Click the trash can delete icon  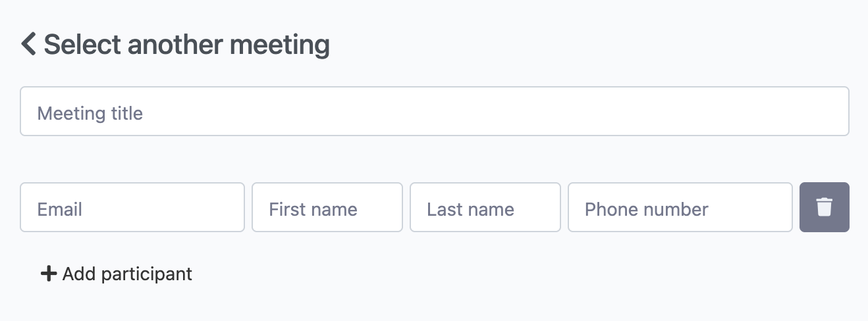pos(824,207)
